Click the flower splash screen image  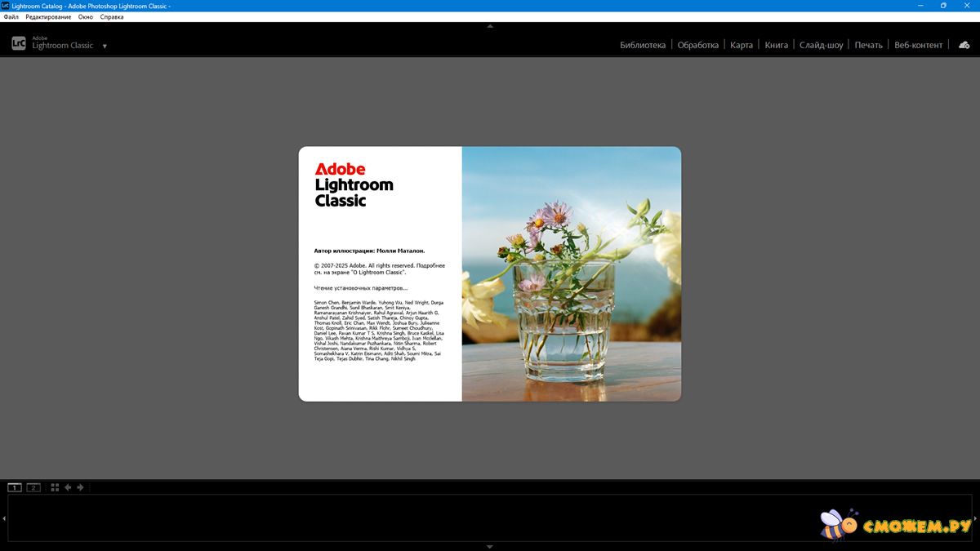[571, 273]
